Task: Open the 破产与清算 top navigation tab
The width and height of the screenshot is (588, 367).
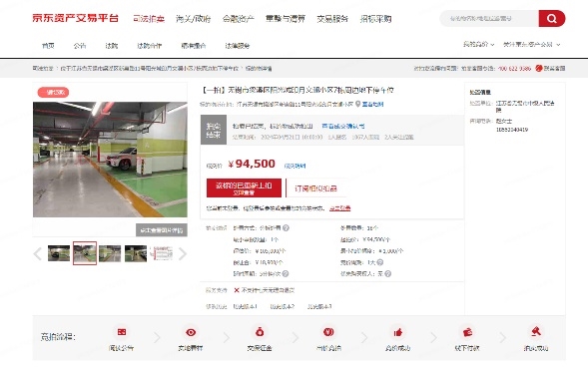Action: pyautogui.click(x=286, y=19)
